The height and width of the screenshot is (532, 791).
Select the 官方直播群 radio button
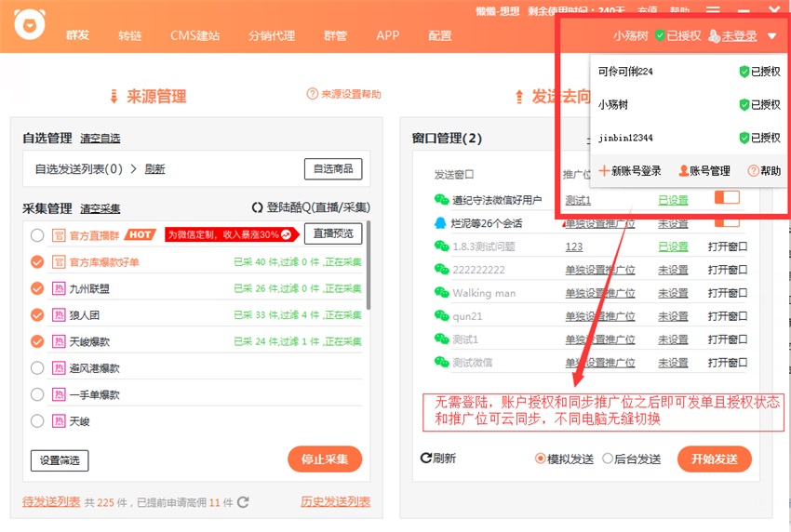click(37, 235)
